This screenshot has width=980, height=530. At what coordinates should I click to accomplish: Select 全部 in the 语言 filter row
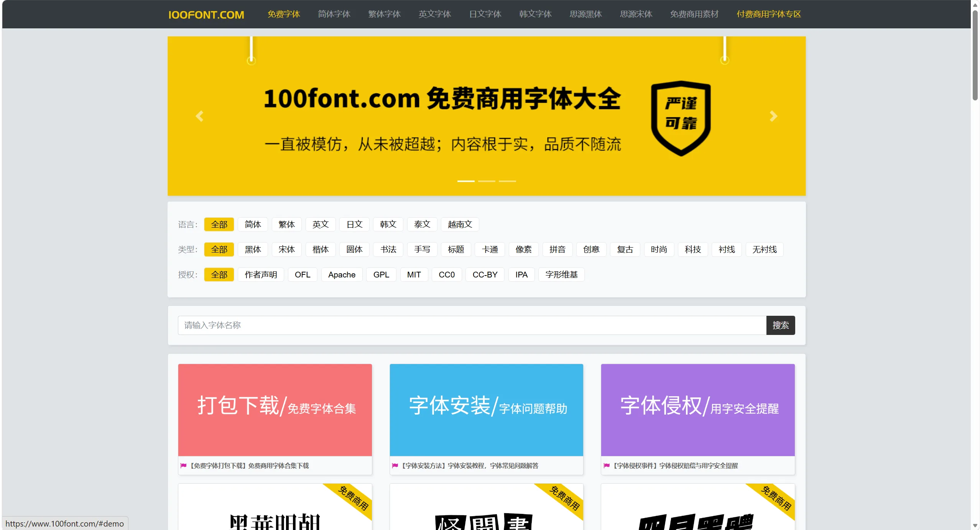tap(219, 224)
